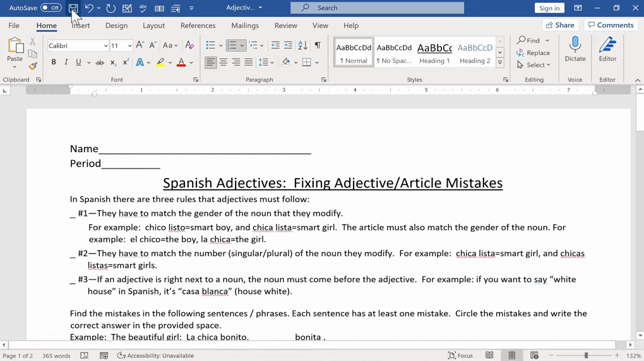644x361 pixels.
Task: Click the Format Painter brush icon
Action: (x=33, y=66)
